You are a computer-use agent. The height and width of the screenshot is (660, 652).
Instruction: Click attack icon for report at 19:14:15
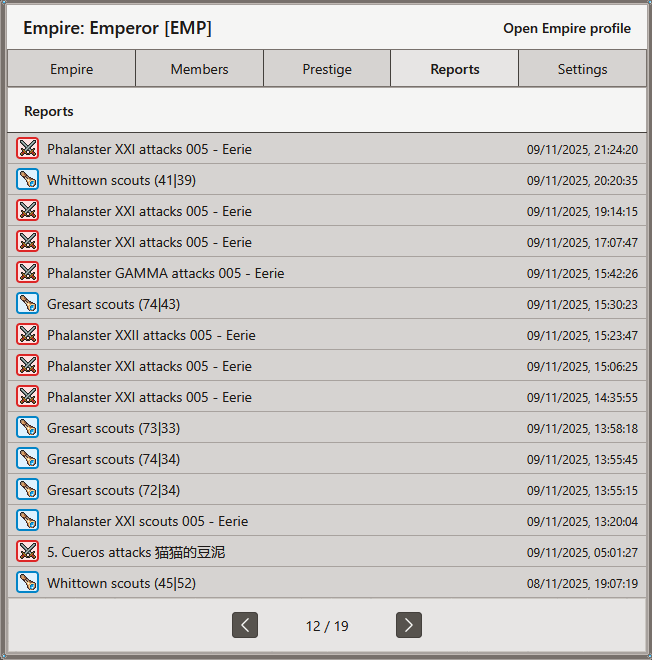28,210
